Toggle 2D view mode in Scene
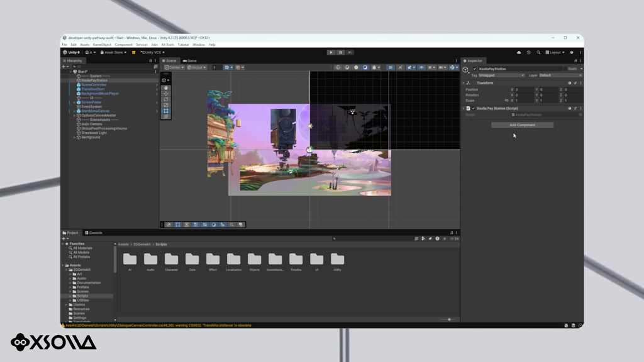 (x=390, y=67)
